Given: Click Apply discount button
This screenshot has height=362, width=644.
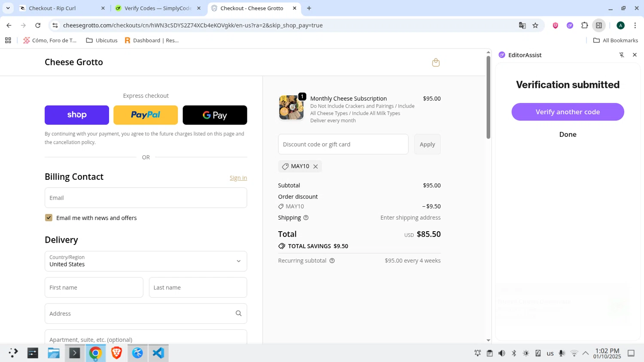Looking at the screenshot, I should coord(427,144).
